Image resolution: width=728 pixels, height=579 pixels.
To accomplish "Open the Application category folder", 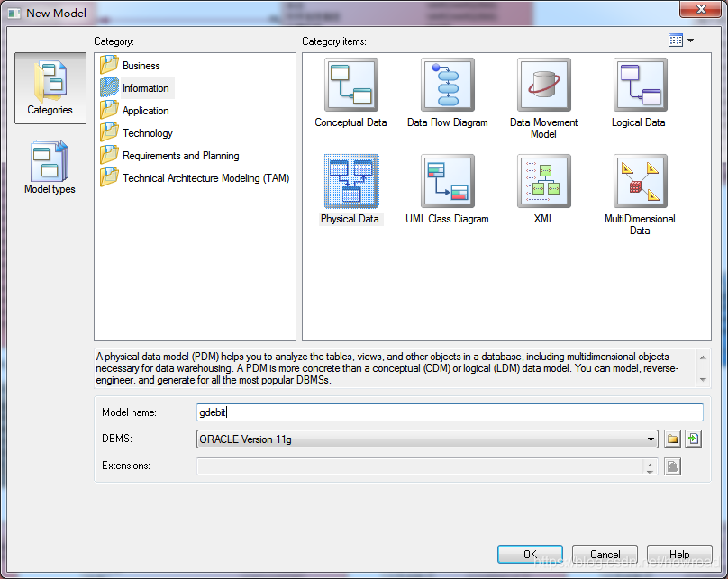I will pos(134,111).
